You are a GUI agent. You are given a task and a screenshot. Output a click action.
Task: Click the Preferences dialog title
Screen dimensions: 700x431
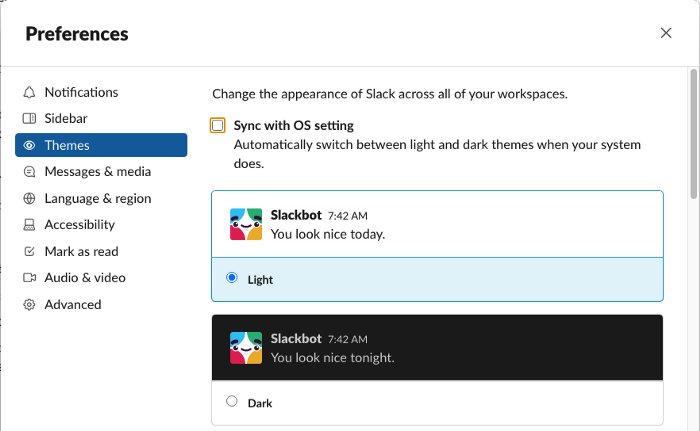click(77, 34)
